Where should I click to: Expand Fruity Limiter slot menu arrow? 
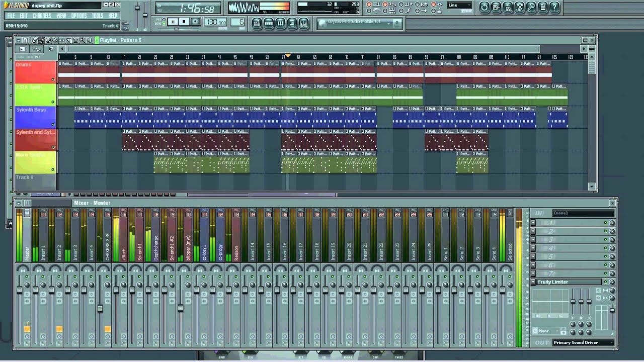tap(533, 282)
